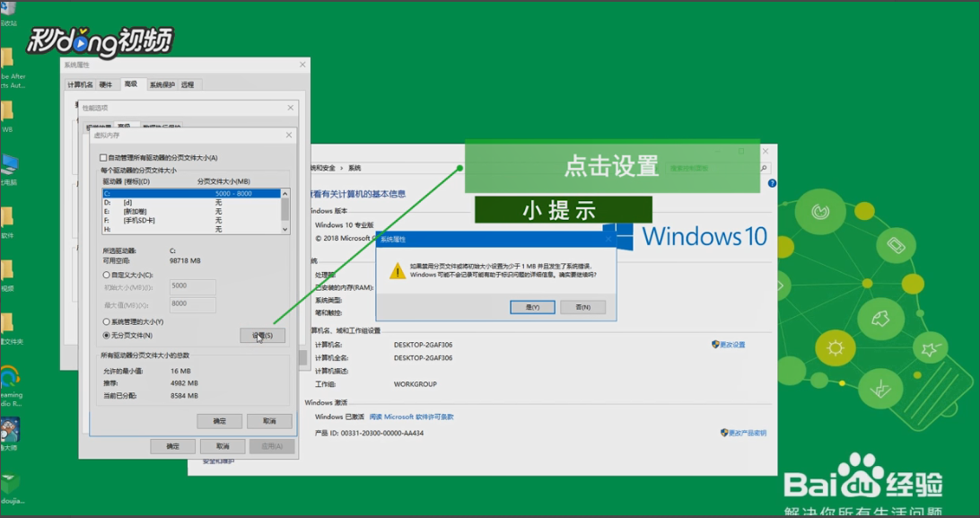The image size is (980, 518).
Task: Click 取消 in the 性能选项 dialog
Action: [x=223, y=446]
